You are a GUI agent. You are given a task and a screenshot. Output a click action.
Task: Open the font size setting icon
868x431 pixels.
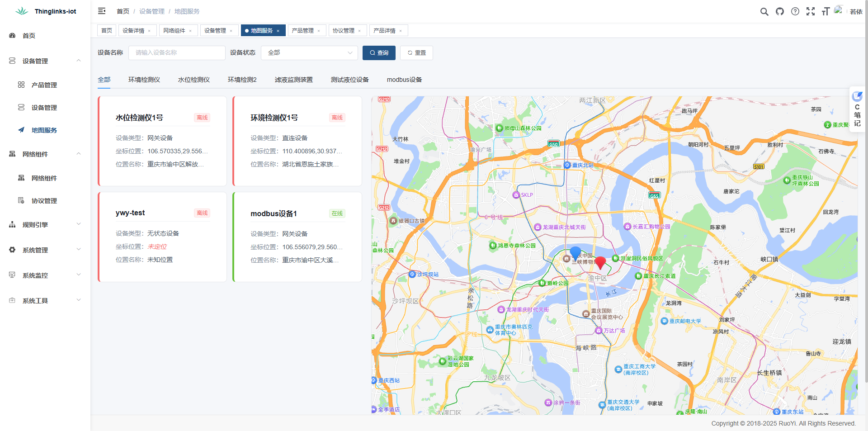pyautogui.click(x=826, y=12)
